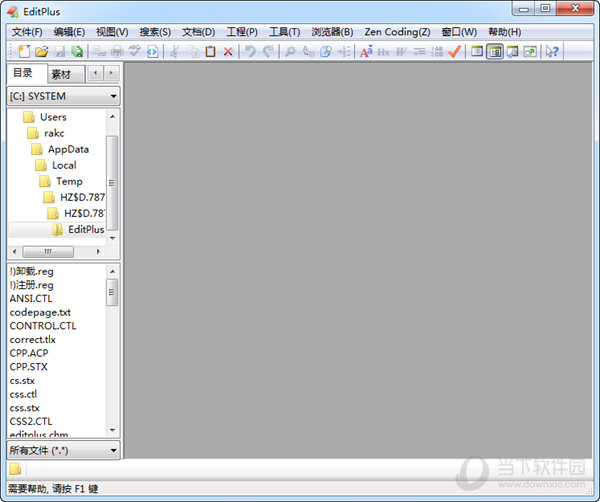
Task: Click file list scroll-down arrow
Action: [112, 430]
